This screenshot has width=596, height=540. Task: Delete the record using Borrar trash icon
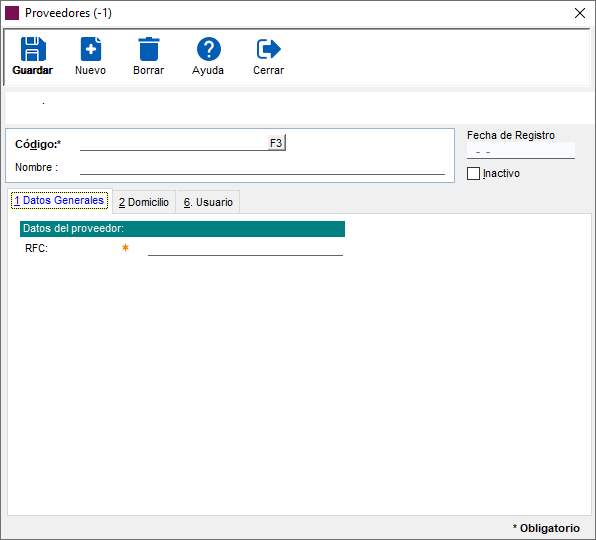point(149,49)
